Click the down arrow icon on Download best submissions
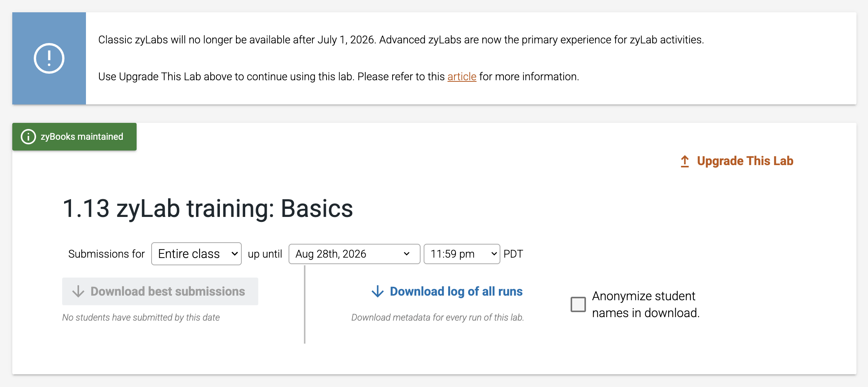This screenshot has width=868, height=387. click(78, 291)
